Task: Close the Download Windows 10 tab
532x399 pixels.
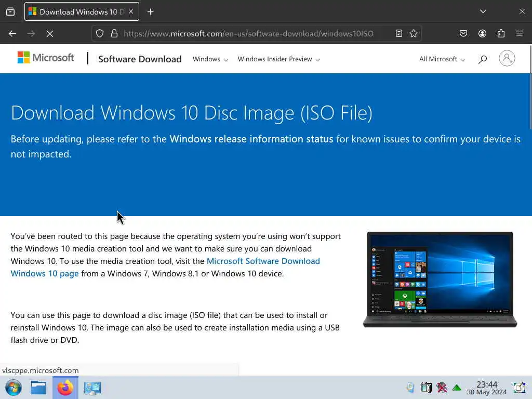Action: click(131, 11)
